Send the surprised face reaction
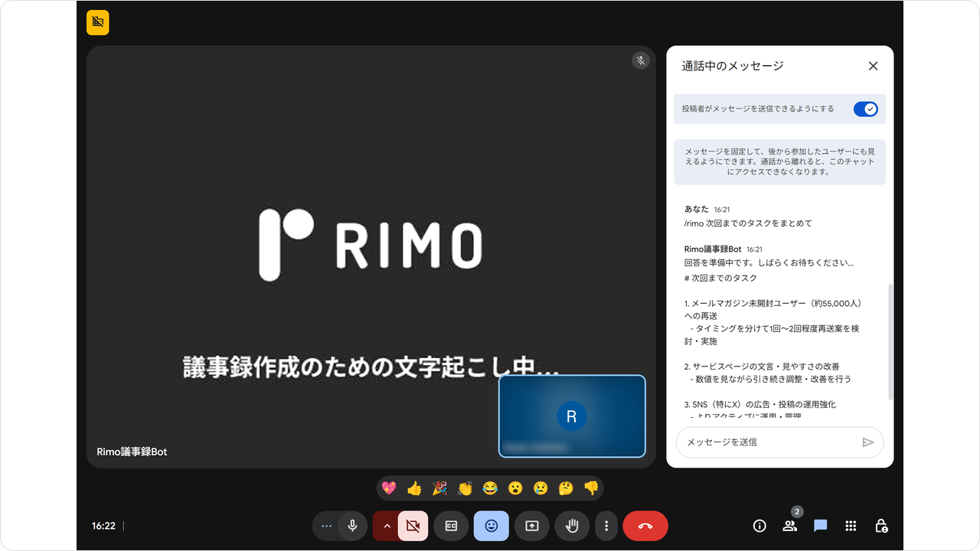The width and height of the screenshot is (980, 551). [515, 487]
